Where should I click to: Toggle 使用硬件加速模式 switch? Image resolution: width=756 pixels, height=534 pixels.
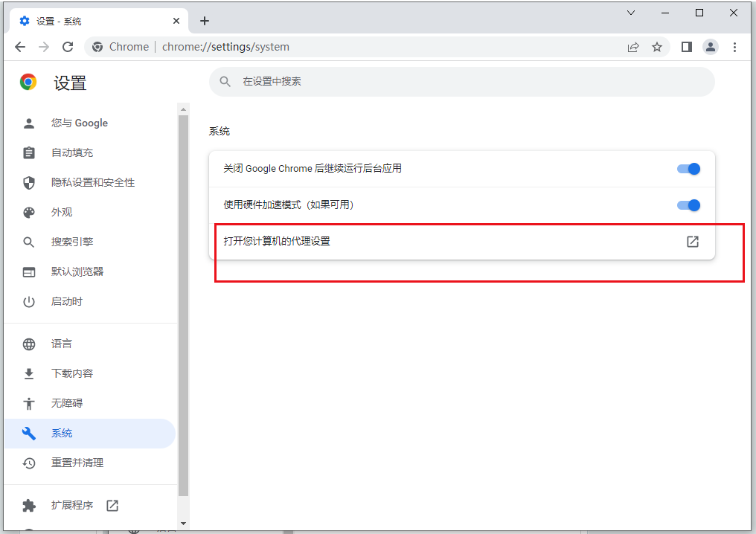coord(688,205)
